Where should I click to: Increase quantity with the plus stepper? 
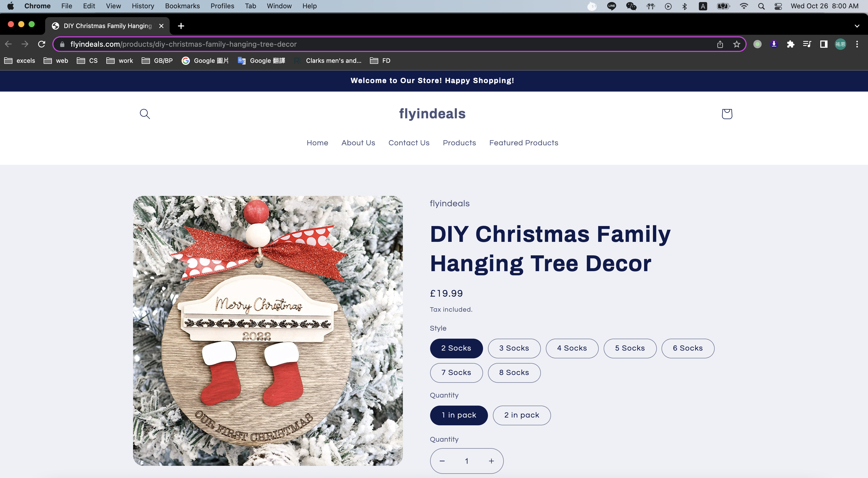coord(491,461)
